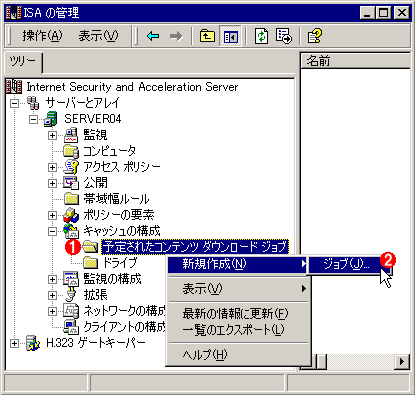Click the Export list toolbar icon
Image resolution: width=415 pixels, height=395 pixels.
(283, 36)
